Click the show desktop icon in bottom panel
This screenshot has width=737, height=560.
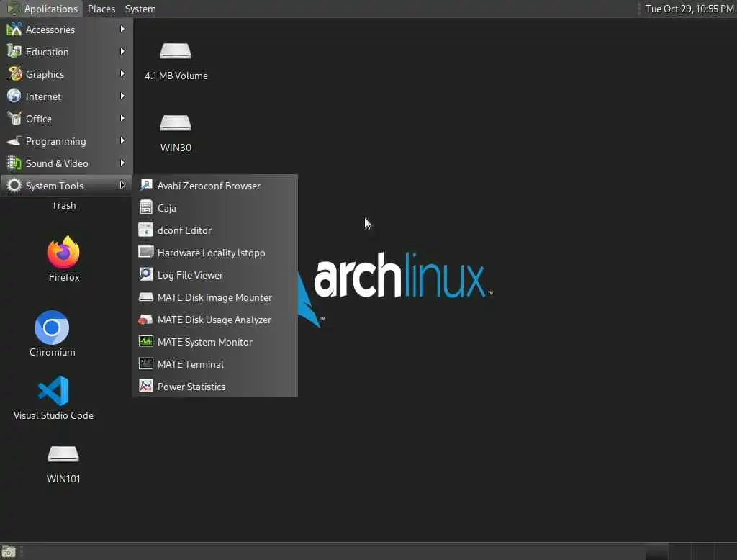pyautogui.click(x=9, y=551)
